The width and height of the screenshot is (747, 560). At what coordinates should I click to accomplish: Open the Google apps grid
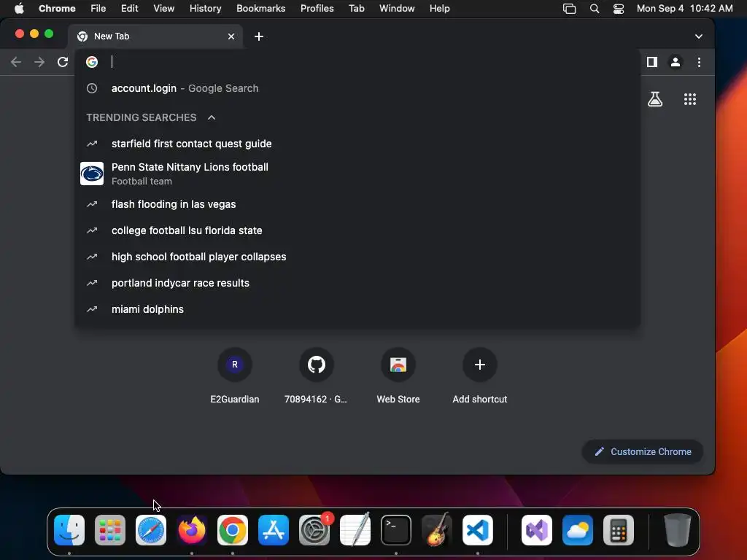pyautogui.click(x=690, y=99)
